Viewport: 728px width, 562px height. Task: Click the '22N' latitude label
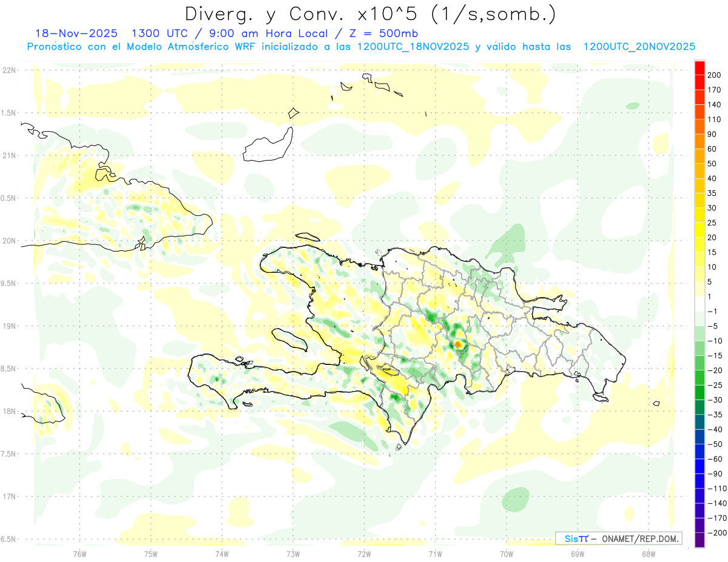click(x=8, y=70)
